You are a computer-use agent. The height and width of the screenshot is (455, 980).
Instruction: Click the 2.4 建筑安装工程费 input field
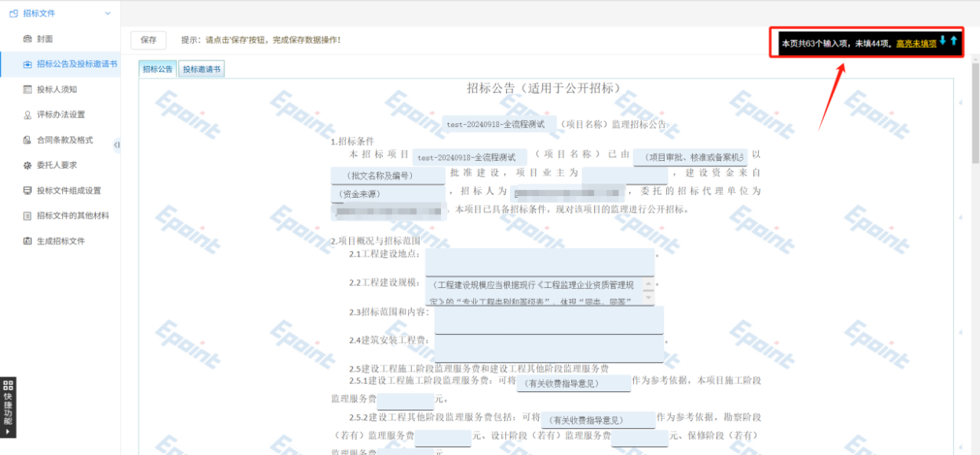(548, 348)
